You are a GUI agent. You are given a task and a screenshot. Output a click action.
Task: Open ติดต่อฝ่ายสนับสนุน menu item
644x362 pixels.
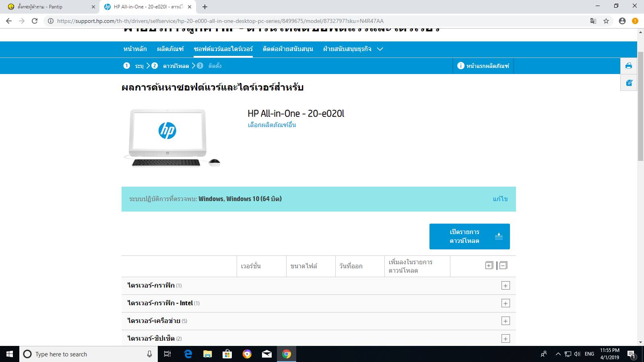click(288, 49)
